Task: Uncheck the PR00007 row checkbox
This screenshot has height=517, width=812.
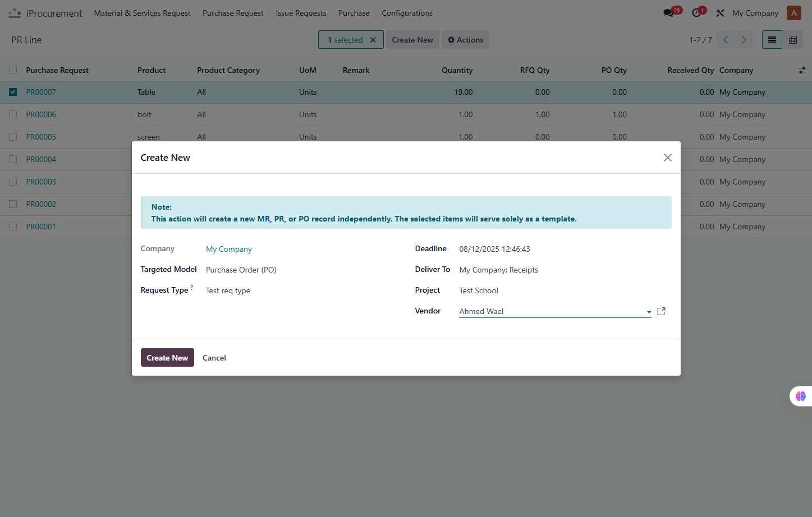Action: tap(13, 92)
